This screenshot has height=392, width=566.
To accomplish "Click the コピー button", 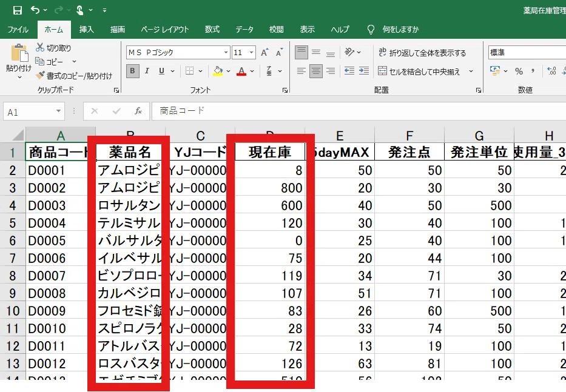I will (x=50, y=62).
